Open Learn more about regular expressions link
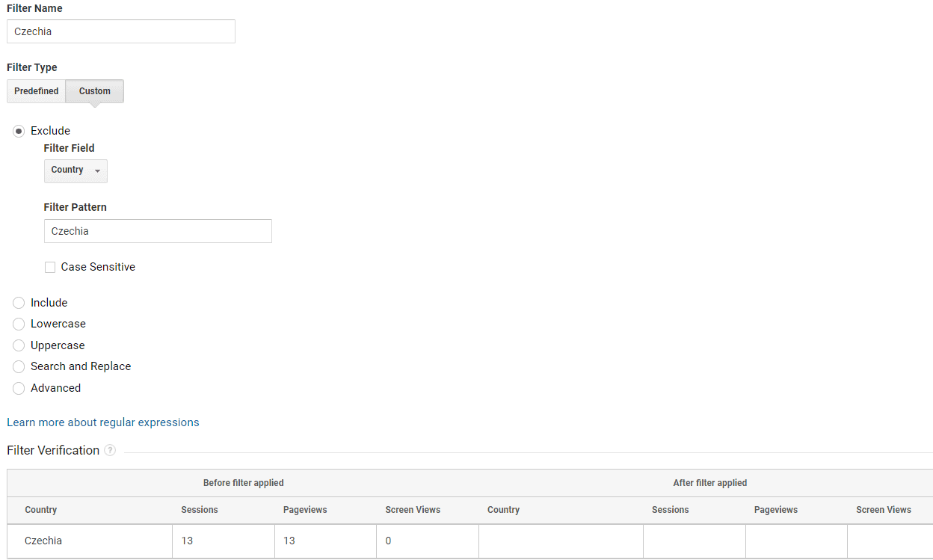This screenshot has height=560, width=933. 103,422
